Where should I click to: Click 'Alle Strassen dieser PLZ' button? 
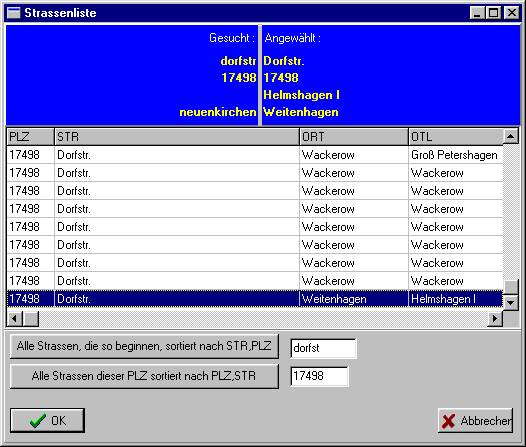click(144, 376)
